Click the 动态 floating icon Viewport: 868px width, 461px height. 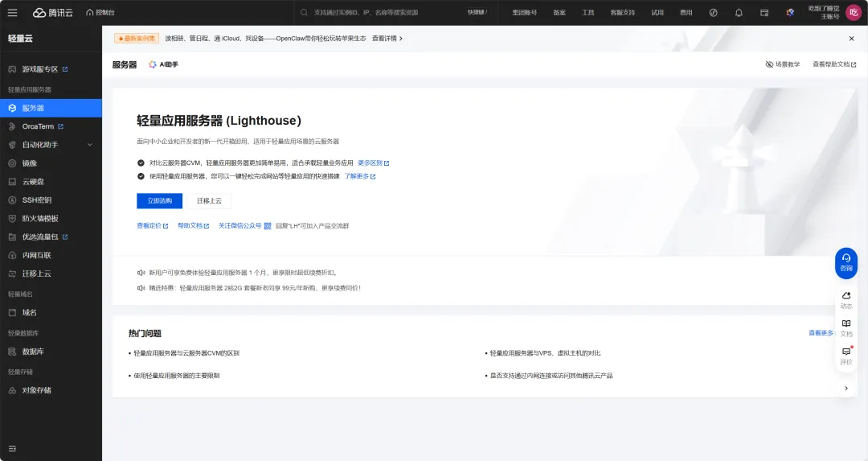(x=845, y=300)
